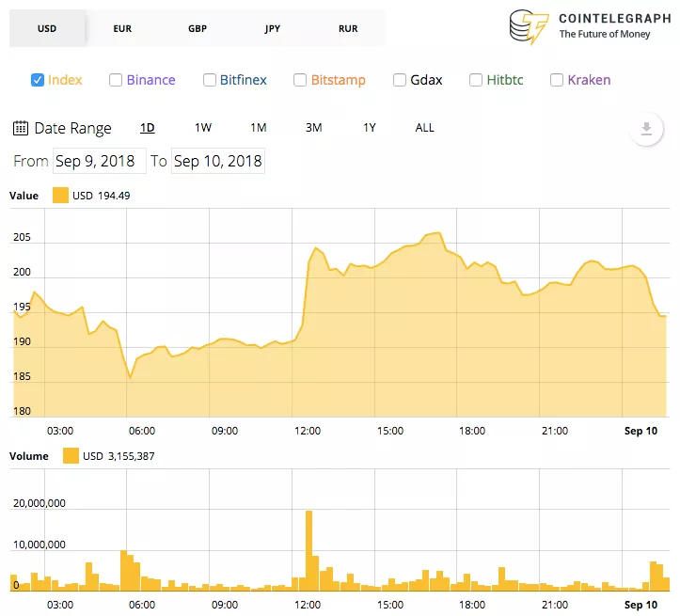Toggle the Hitbtc checkbox on
The width and height of the screenshot is (680, 616).
[x=476, y=80]
